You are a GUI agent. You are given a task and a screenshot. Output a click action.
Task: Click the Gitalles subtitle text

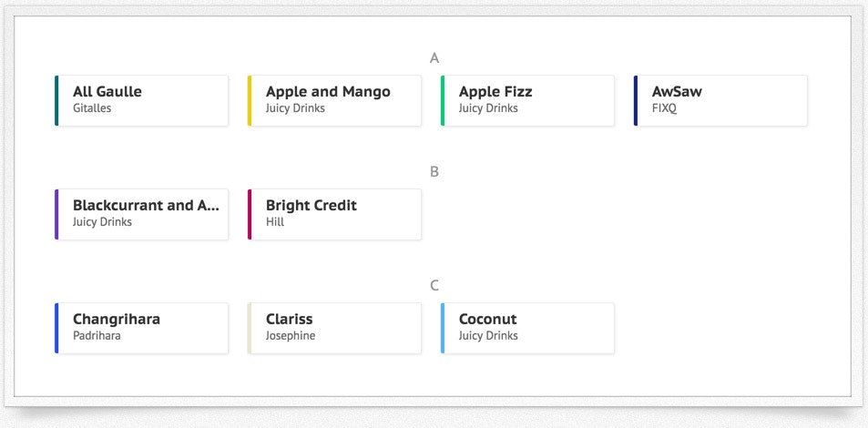92,108
